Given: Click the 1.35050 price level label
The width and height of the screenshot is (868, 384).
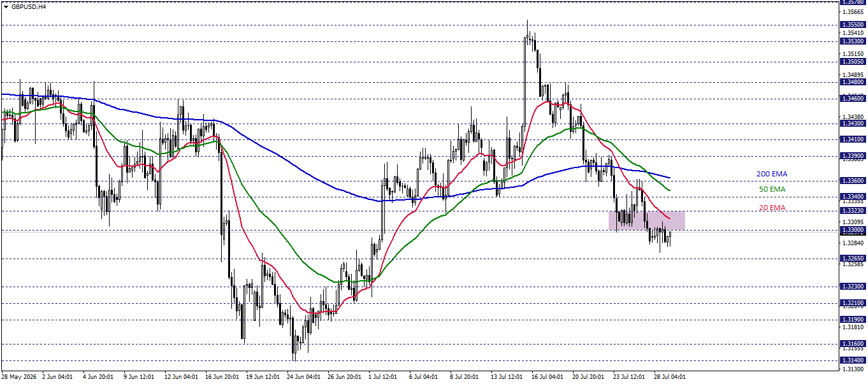Looking at the screenshot, I should point(853,62).
